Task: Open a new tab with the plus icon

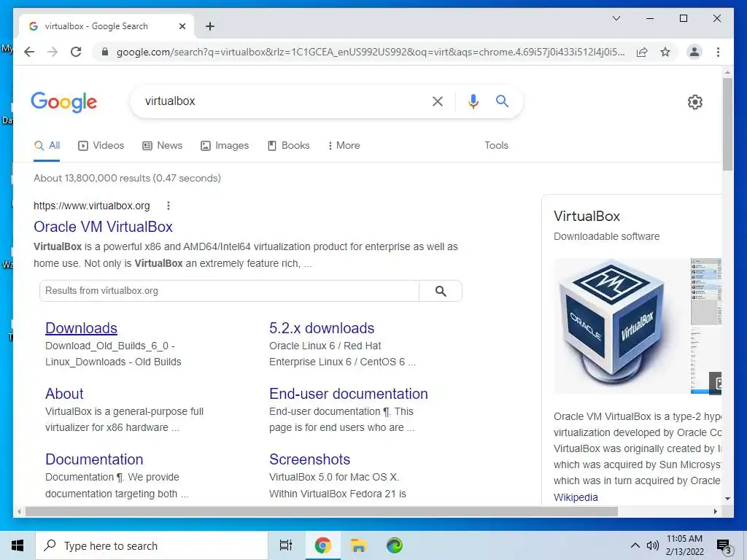Action: [x=209, y=26]
